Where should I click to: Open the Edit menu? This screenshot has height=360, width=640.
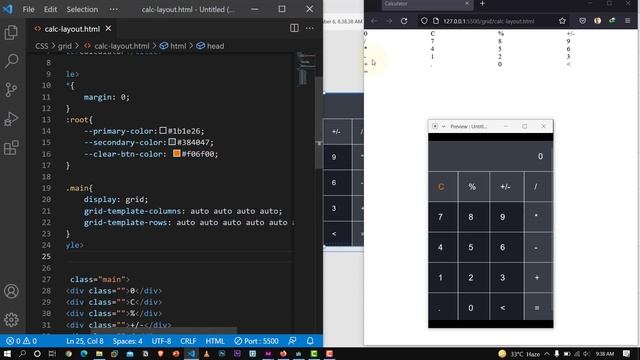pos(50,9)
